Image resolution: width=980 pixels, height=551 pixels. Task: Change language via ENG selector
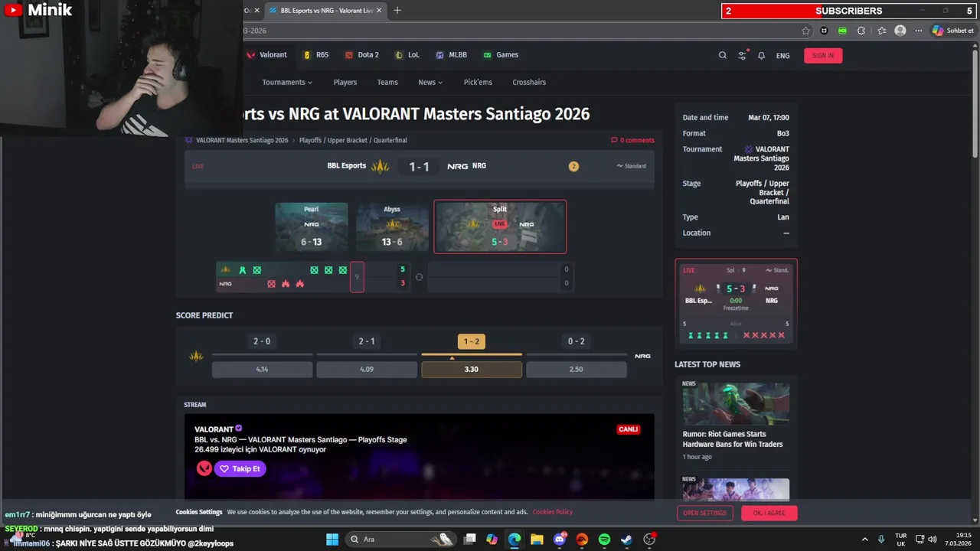[x=782, y=55]
